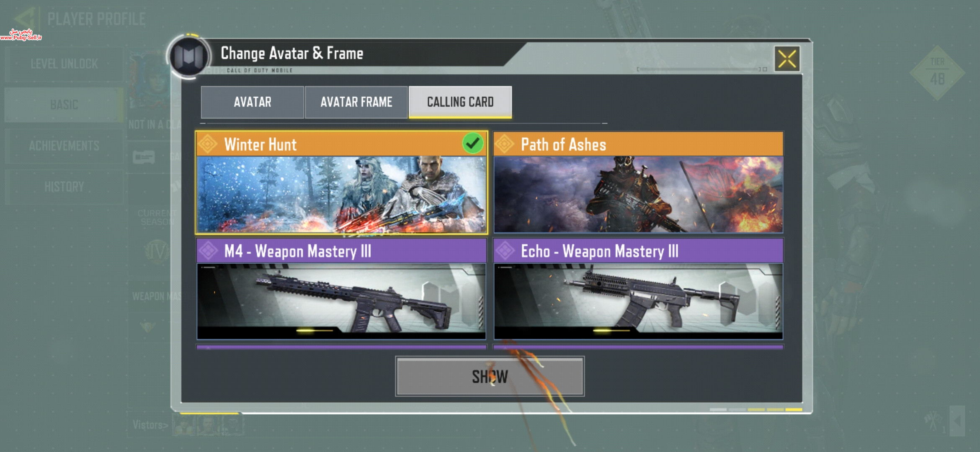Click the Winter Hunt rarity diamond icon

point(208,144)
